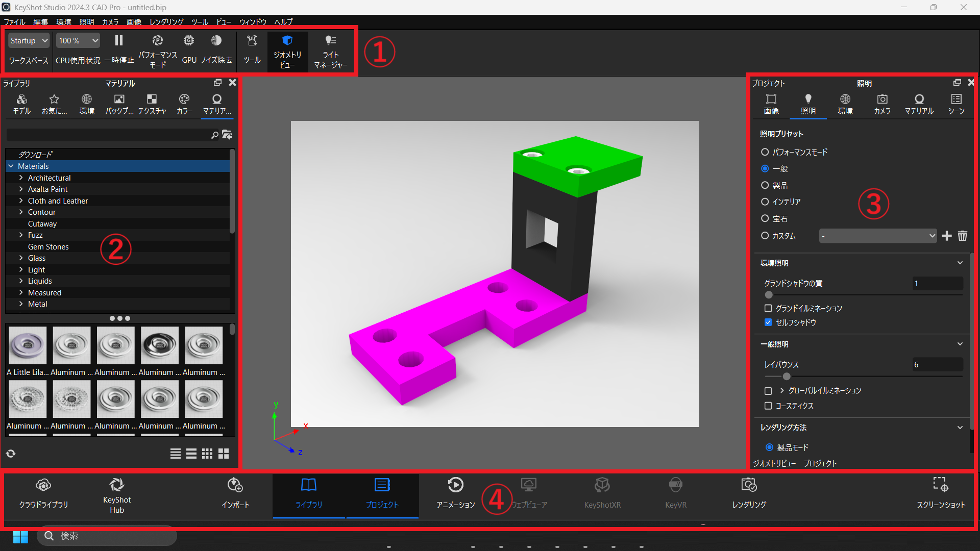Enable グローバルイルミネーション checkbox
The width and height of the screenshot is (980, 551).
pos(768,391)
